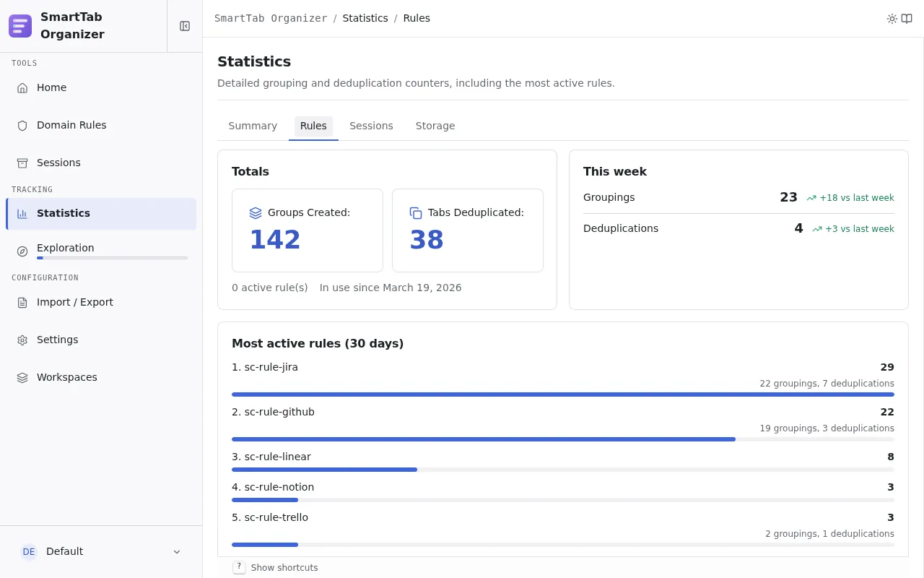Image resolution: width=924 pixels, height=578 pixels.
Task: Click the SmartTab Organizer logo icon
Action: [x=20, y=26]
